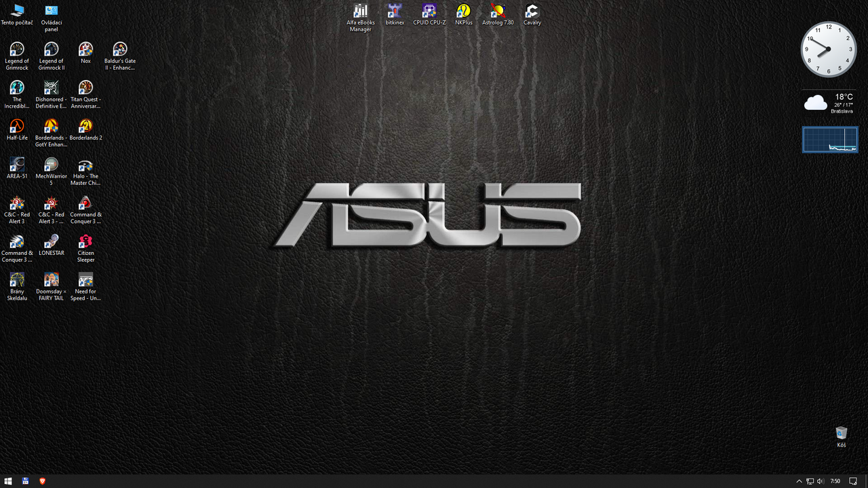Click the analog clock gadget

[x=829, y=49]
